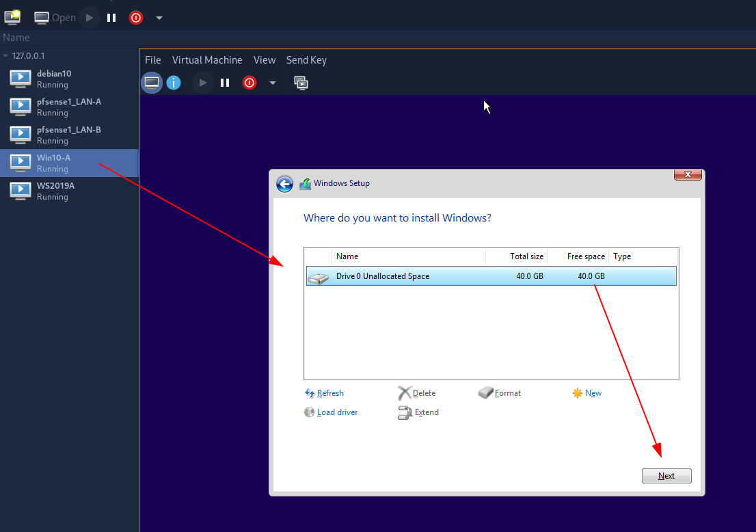
Task: Click the Free space column header
Action: click(x=578, y=256)
